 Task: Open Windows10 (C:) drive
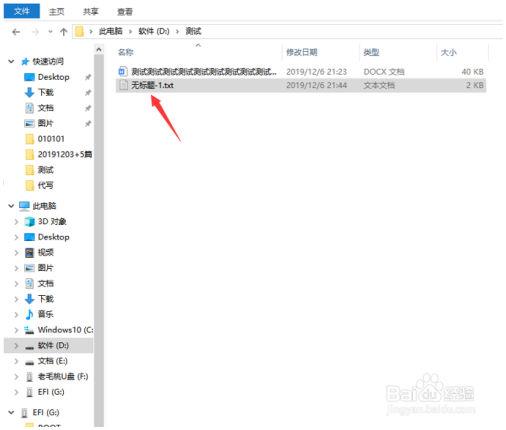point(59,330)
